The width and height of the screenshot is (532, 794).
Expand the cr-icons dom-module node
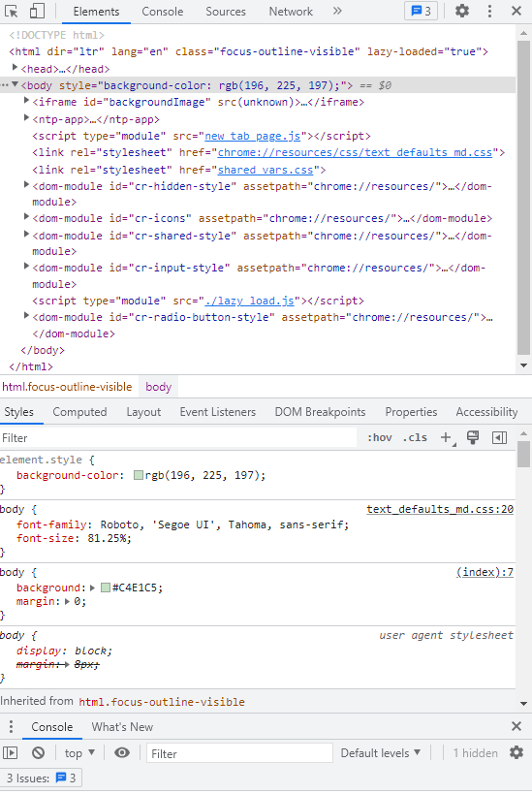(26, 217)
